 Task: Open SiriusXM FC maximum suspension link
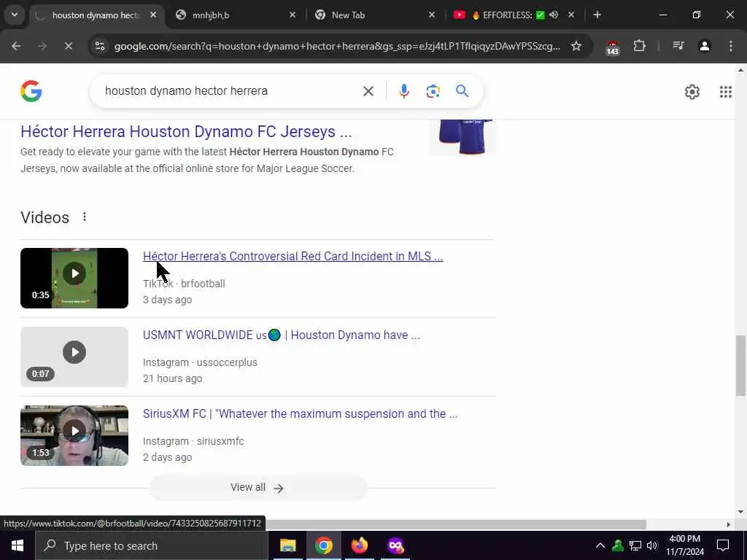tap(300, 414)
